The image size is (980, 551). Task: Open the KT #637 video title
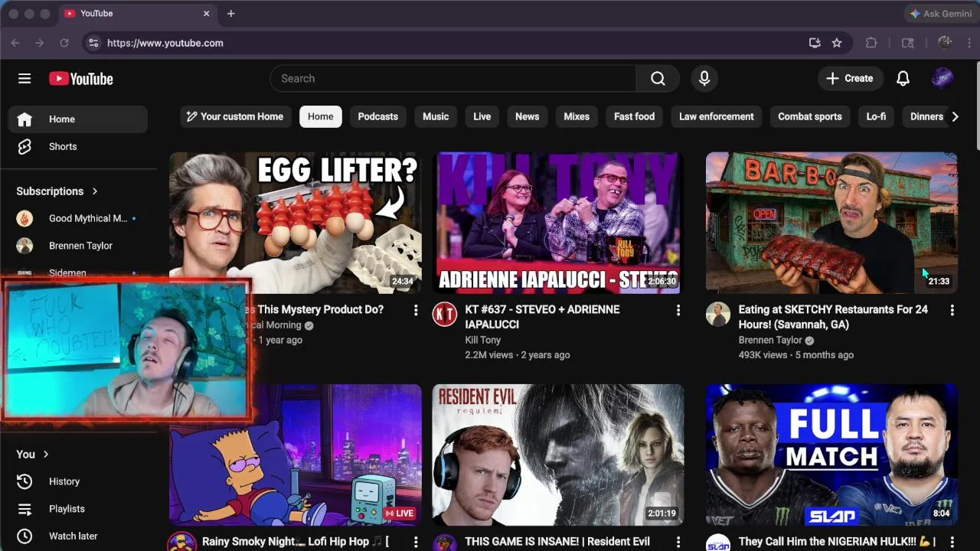tap(542, 317)
